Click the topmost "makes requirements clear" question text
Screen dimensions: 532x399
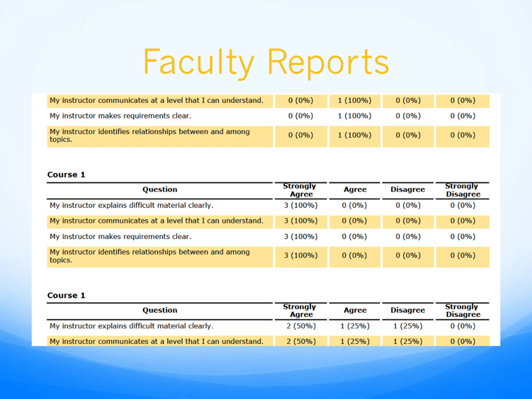121,116
